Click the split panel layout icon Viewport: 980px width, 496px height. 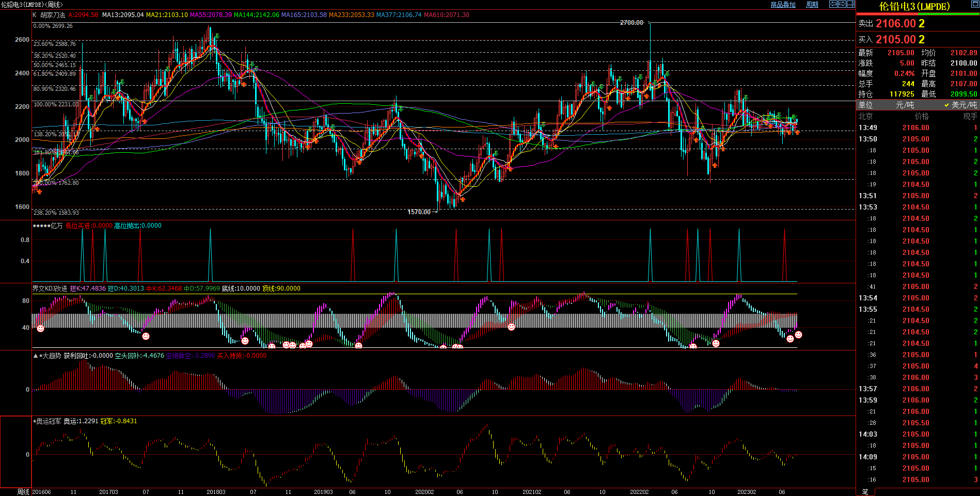[x=851, y=4]
